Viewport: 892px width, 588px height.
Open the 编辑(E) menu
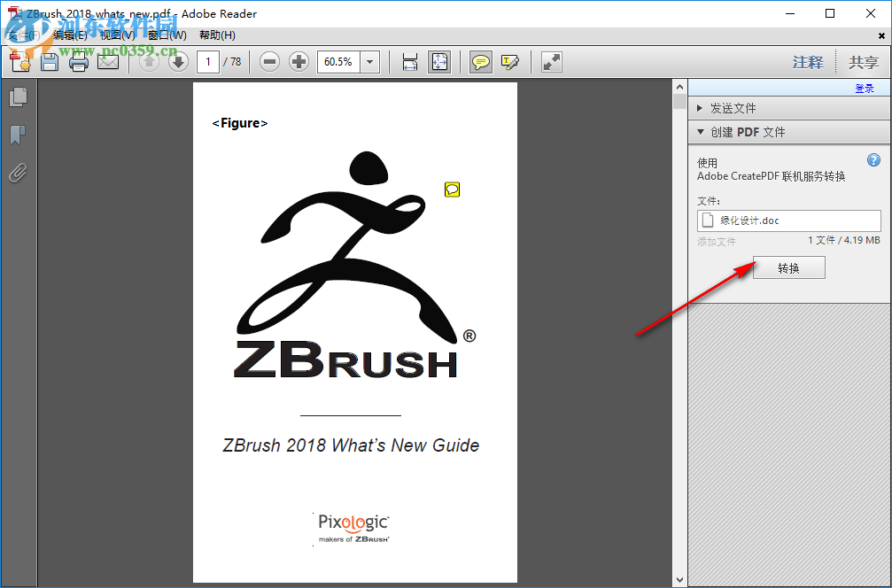70,35
